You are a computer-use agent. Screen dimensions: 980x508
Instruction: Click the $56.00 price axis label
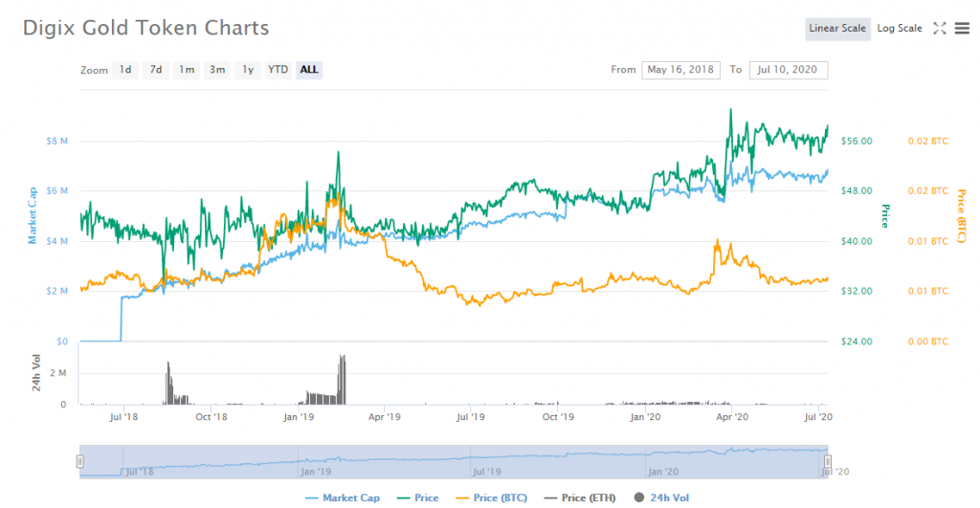tap(857, 142)
